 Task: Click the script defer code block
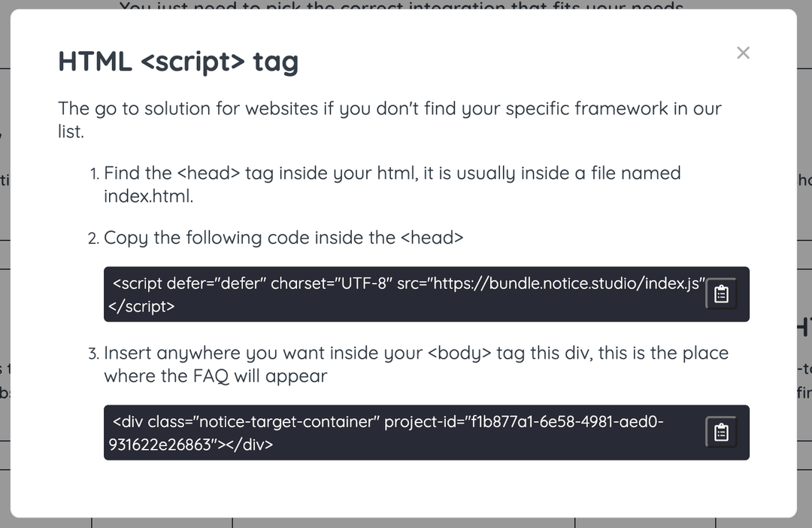[x=426, y=294]
